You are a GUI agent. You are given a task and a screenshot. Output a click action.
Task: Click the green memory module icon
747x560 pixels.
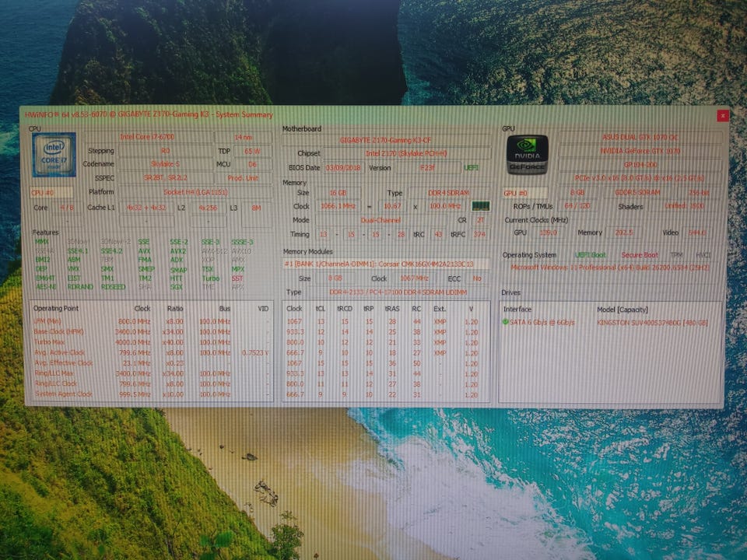pos(480,206)
